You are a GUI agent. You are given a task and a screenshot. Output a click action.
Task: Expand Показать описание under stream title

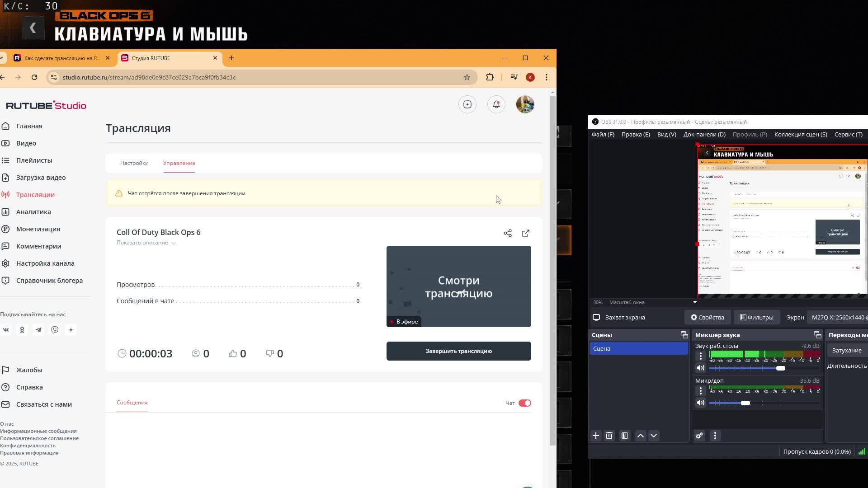click(x=146, y=243)
